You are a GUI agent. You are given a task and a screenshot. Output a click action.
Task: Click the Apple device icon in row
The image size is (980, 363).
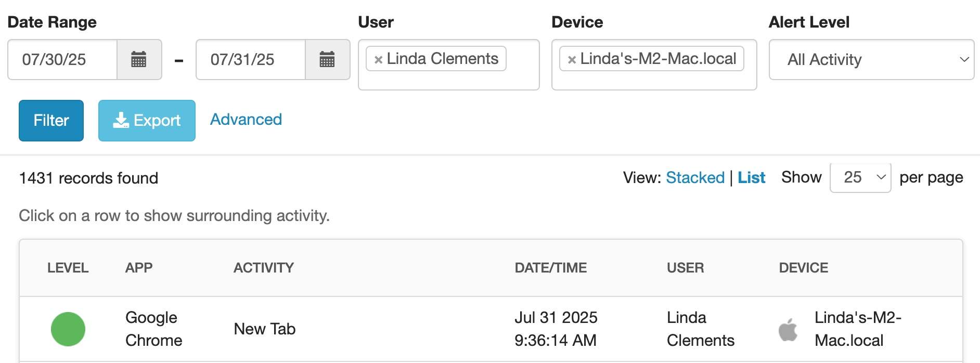(x=788, y=329)
